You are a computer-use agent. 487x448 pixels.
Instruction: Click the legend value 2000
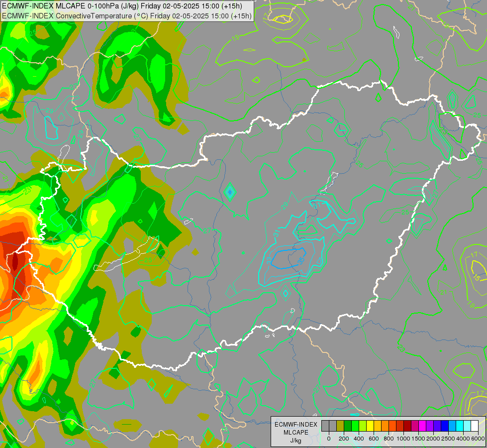coord(434,439)
